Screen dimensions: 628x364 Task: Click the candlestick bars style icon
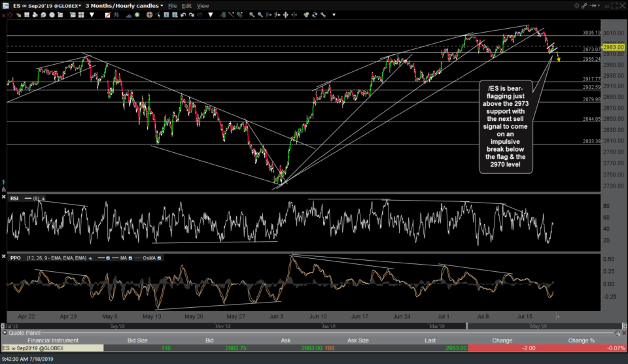tap(116, 15)
